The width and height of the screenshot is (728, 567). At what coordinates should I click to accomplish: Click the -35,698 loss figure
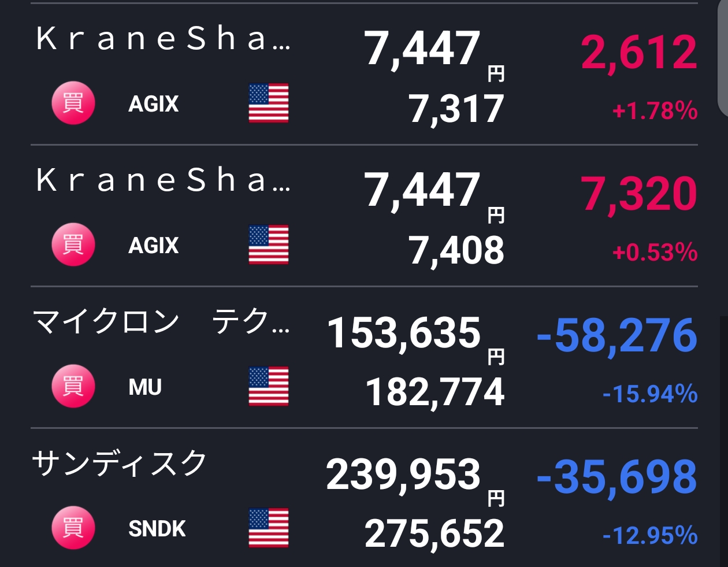click(x=616, y=477)
